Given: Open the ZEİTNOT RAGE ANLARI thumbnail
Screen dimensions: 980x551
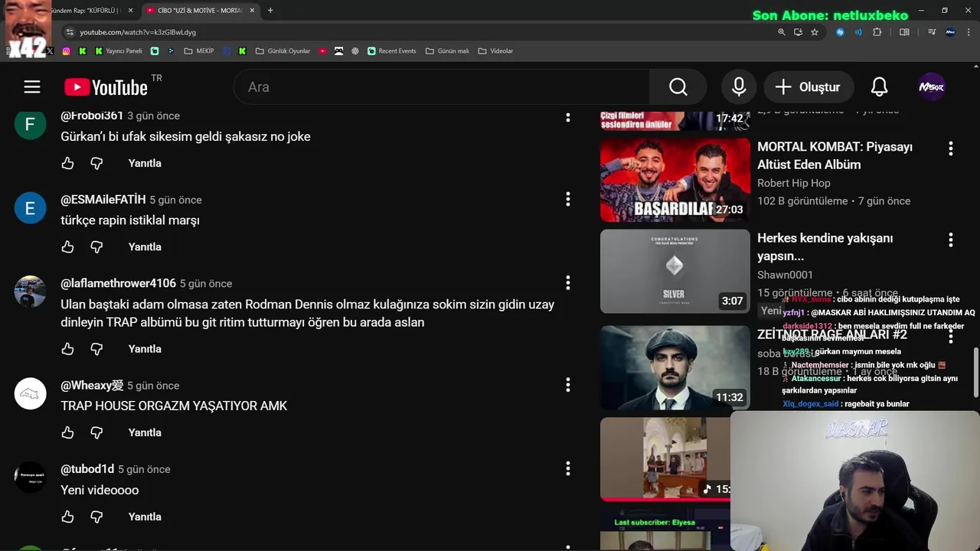Looking at the screenshot, I should tap(675, 367).
